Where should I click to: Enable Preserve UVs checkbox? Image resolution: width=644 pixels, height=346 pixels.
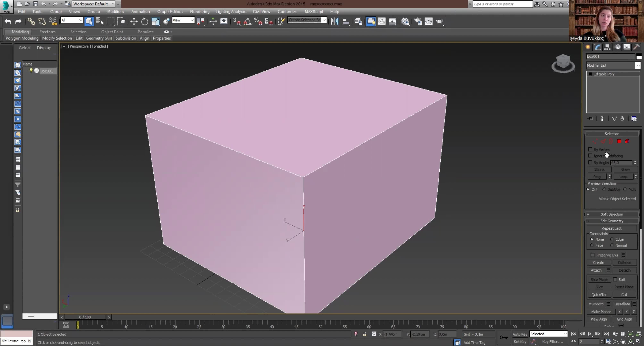(x=592, y=255)
